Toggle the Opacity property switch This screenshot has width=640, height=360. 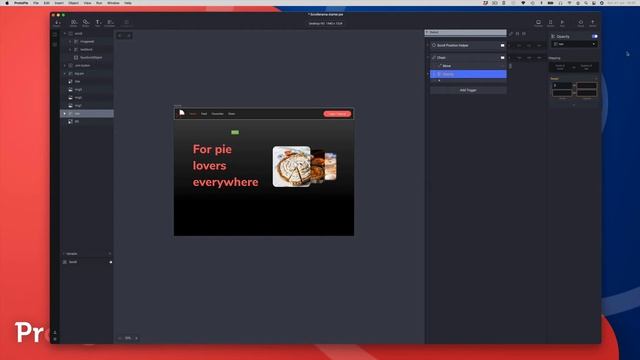point(595,36)
